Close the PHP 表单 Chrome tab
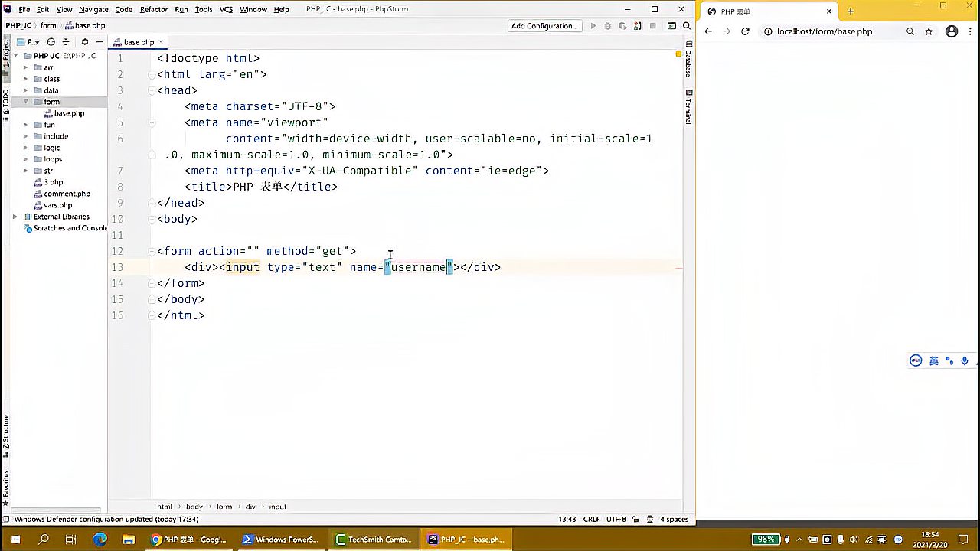This screenshot has width=980, height=551. pyautogui.click(x=828, y=11)
